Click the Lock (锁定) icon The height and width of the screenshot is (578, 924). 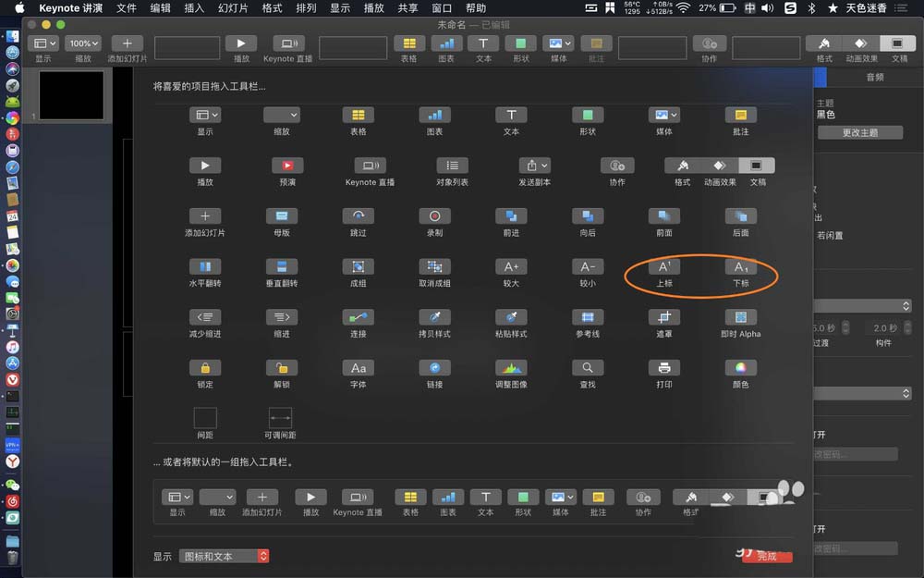tap(205, 367)
